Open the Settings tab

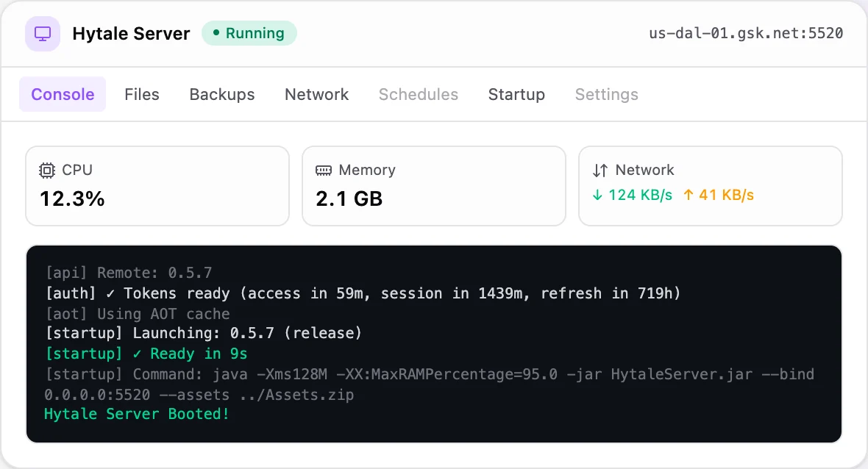tap(607, 94)
